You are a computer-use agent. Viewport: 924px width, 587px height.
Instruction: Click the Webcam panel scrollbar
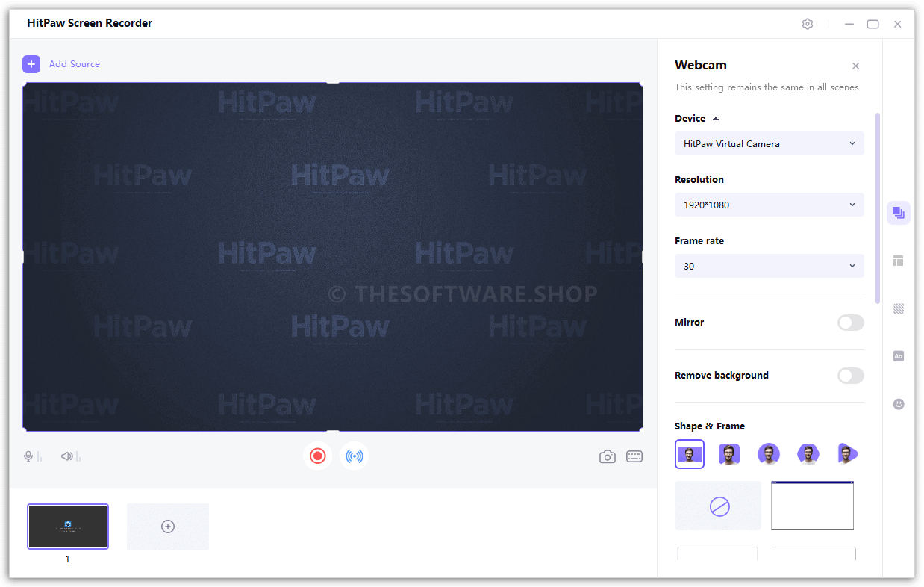click(x=878, y=208)
